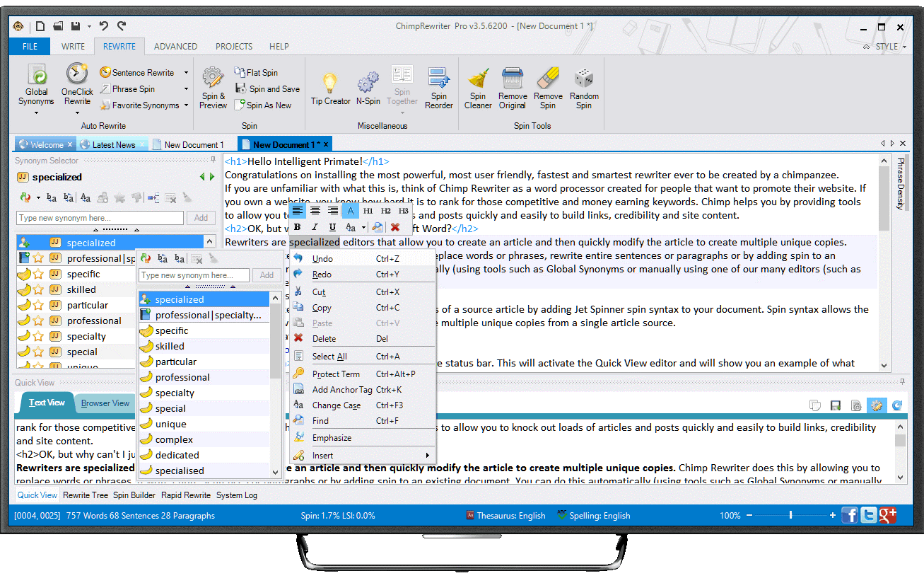Expand the Sentence Rewrite dropdown arrow
924x583 pixels.
(187, 72)
